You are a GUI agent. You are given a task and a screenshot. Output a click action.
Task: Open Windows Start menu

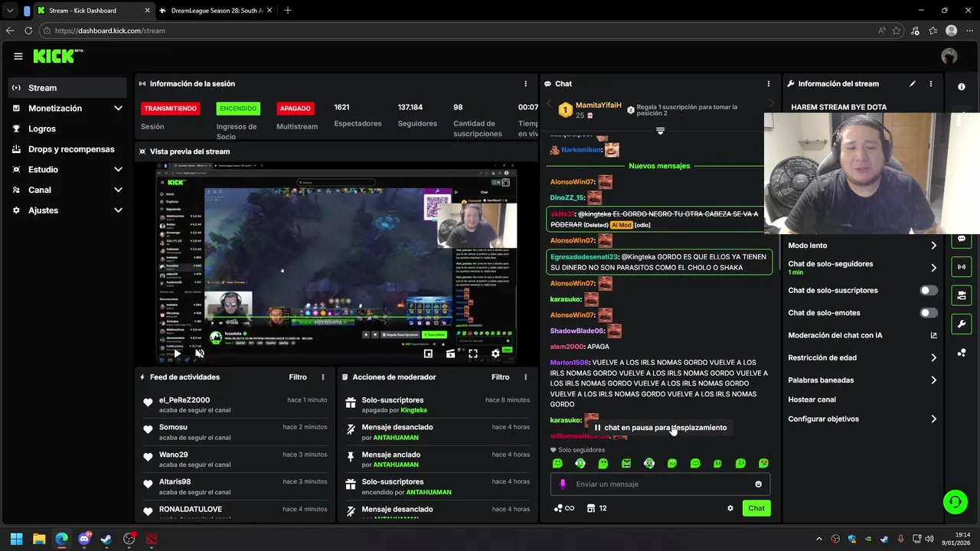[x=16, y=539]
